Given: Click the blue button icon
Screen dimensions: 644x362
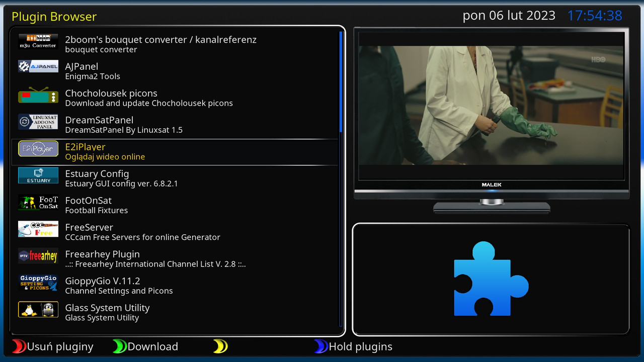Looking at the screenshot, I should pos(321,346).
